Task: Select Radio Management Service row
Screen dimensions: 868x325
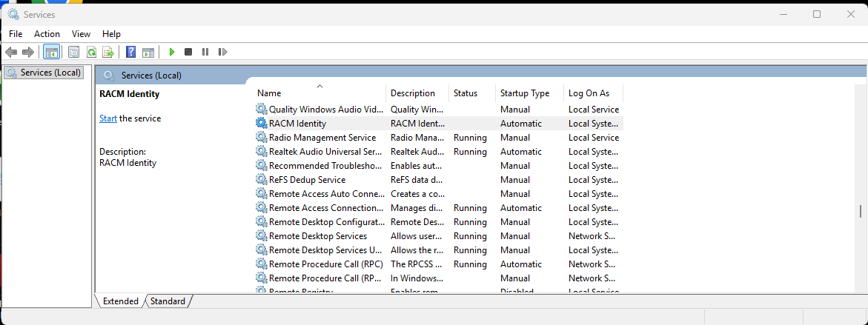Action: tap(439, 138)
